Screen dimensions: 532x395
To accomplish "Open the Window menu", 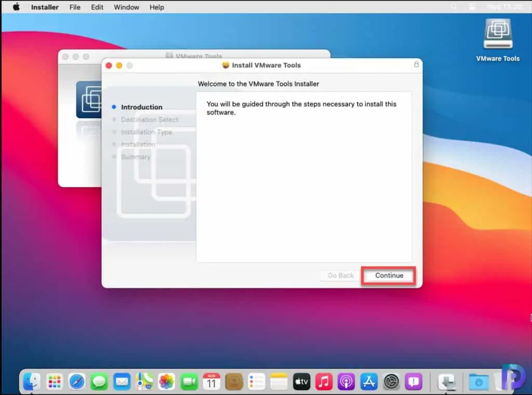I will (x=126, y=7).
